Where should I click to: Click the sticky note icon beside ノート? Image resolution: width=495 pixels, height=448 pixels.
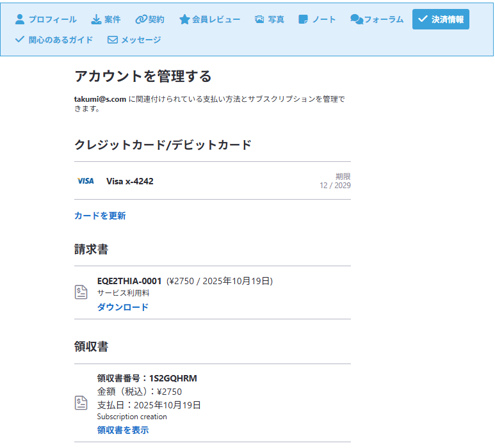point(304,19)
